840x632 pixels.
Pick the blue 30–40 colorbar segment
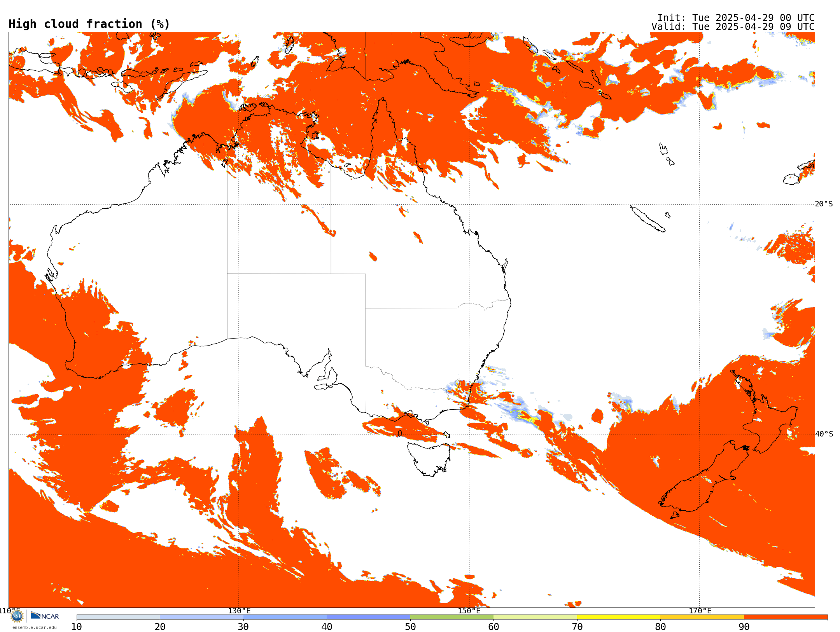[285, 617]
